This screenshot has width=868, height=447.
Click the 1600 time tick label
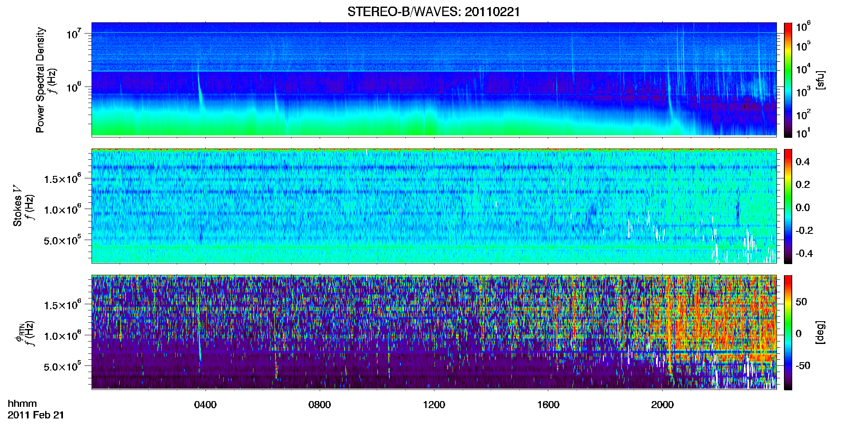548,405
